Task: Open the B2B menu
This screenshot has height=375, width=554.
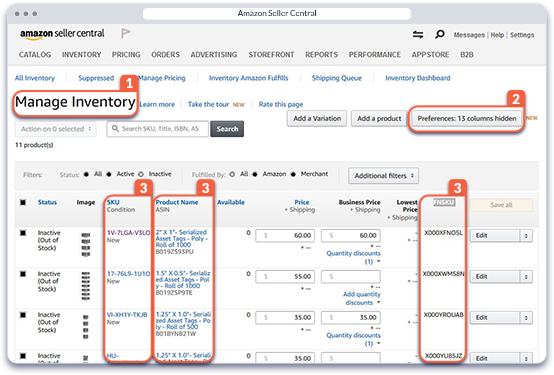Action: 467,55
